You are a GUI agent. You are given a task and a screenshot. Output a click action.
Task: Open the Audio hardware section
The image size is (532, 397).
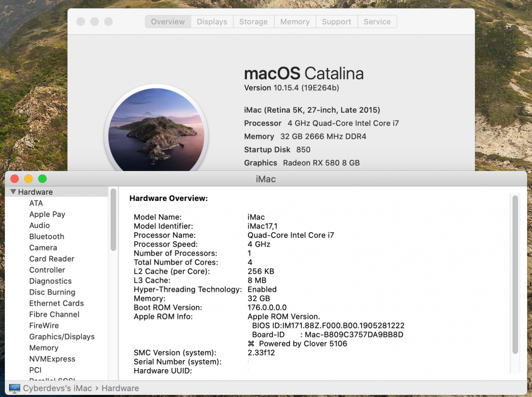click(x=39, y=225)
